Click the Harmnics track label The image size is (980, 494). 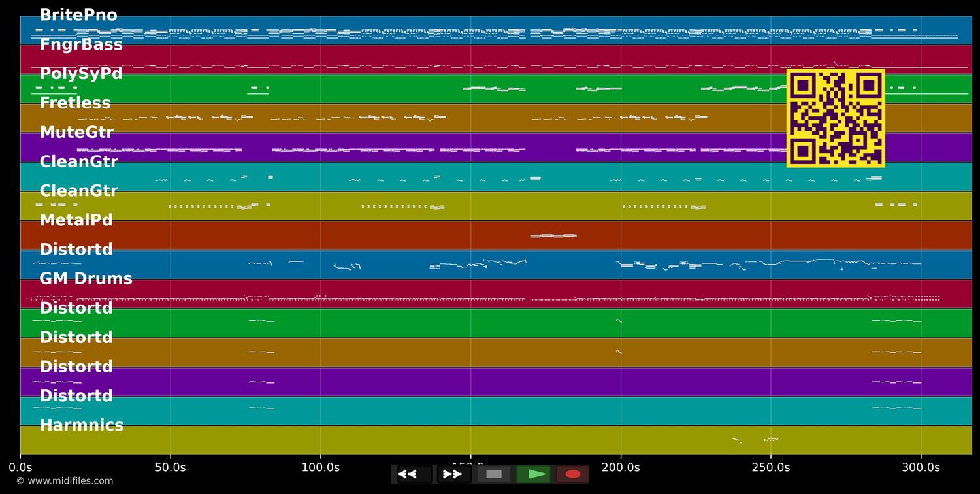click(x=82, y=425)
